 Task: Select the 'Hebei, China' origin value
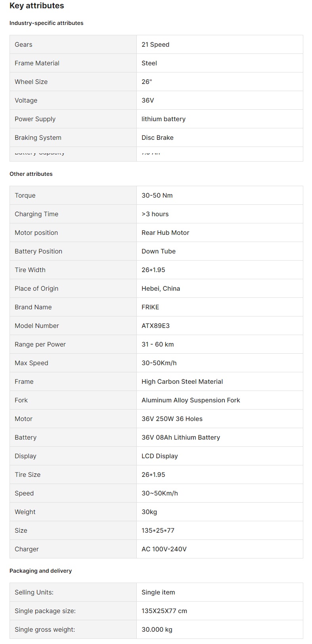(x=161, y=289)
